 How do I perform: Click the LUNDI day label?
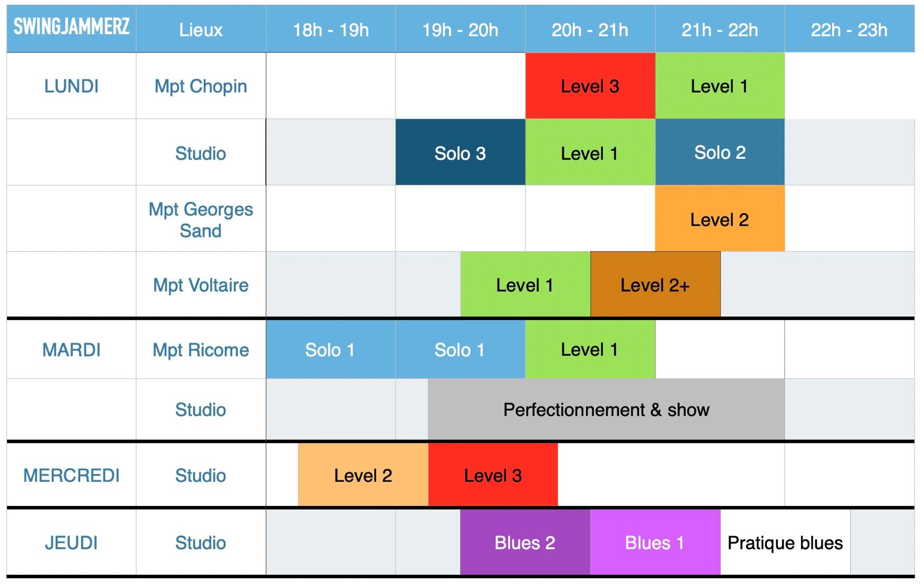71,86
